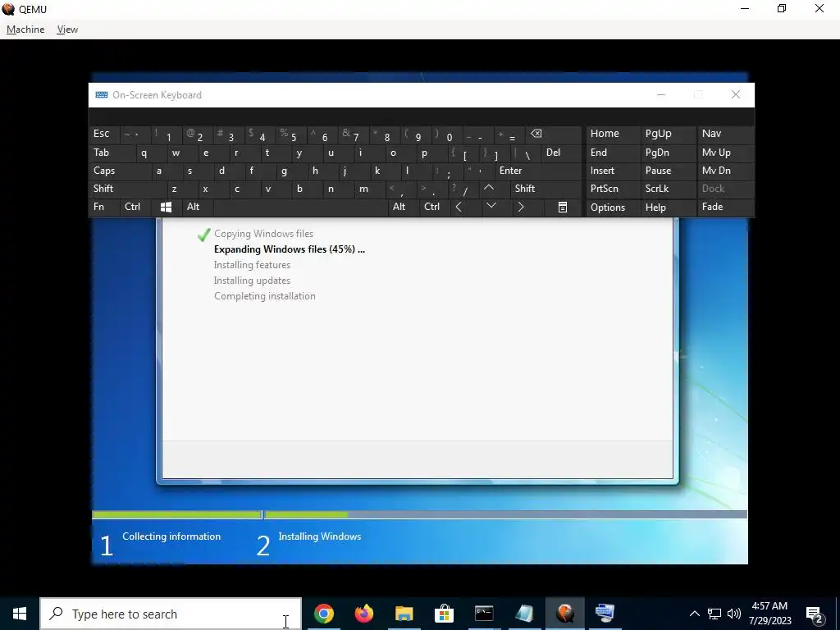Open the volume tray icon
The image size is (840, 630).
click(734, 614)
